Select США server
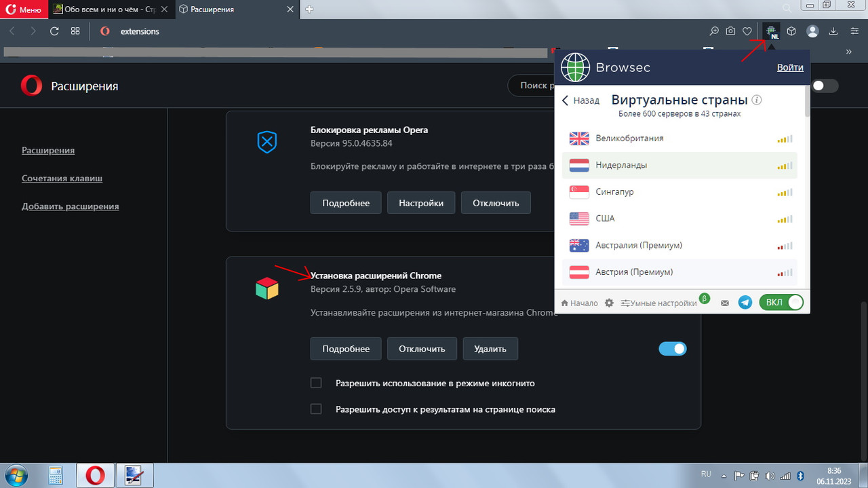The width and height of the screenshot is (868, 488). pos(679,219)
